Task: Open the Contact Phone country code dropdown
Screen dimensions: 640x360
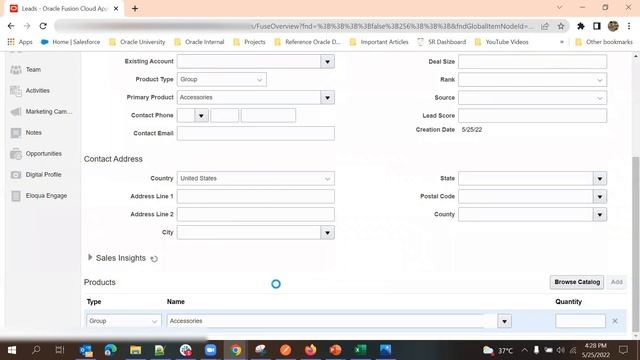Action: (x=201, y=116)
